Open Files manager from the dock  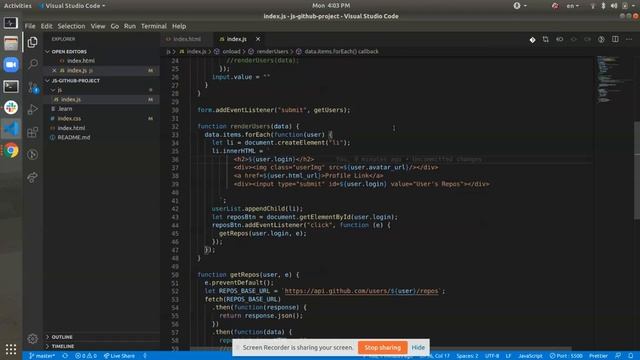(x=11, y=43)
